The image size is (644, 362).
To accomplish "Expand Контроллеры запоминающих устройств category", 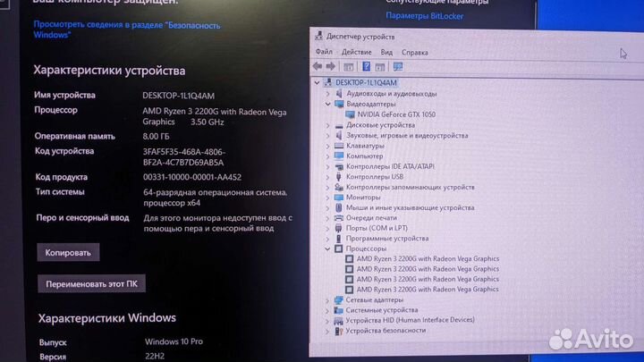I will pyautogui.click(x=327, y=187).
